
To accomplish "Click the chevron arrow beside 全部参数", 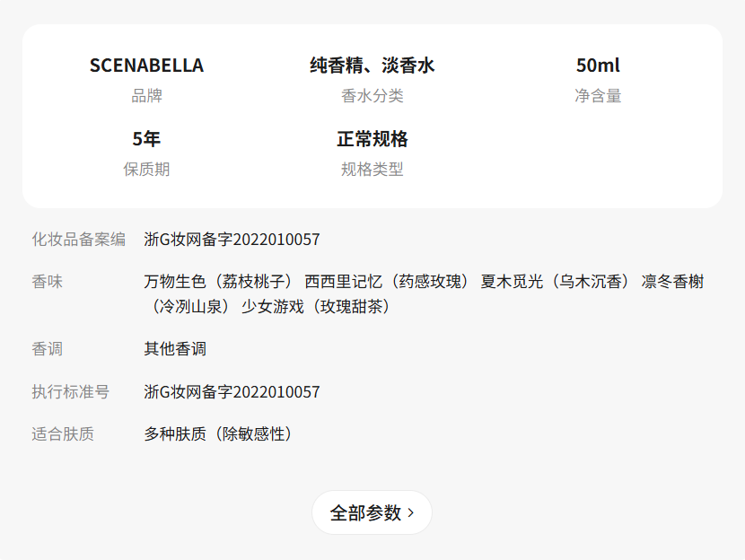I will click(411, 512).
